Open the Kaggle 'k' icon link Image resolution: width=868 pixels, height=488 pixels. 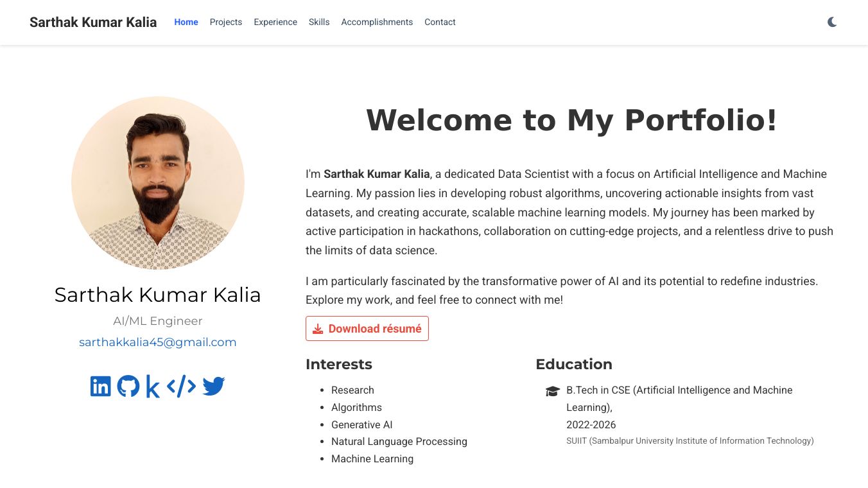[153, 387]
